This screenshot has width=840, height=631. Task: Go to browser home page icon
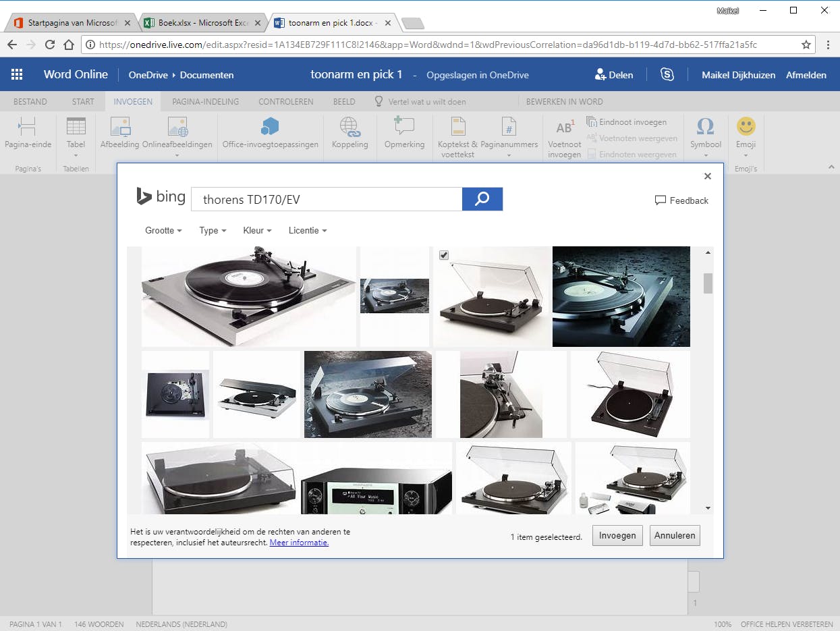coord(68,45)
